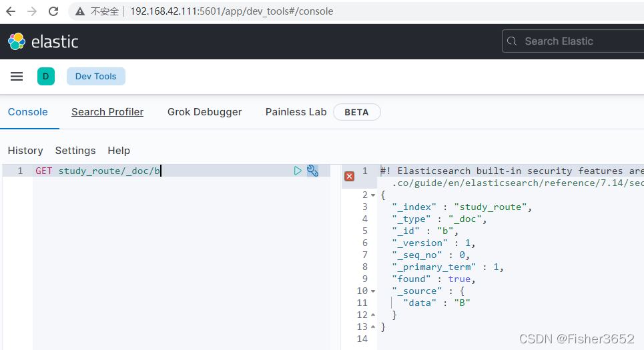Click the Elastic logo
The image size is (644, 350).
click(x=43, y=41)
